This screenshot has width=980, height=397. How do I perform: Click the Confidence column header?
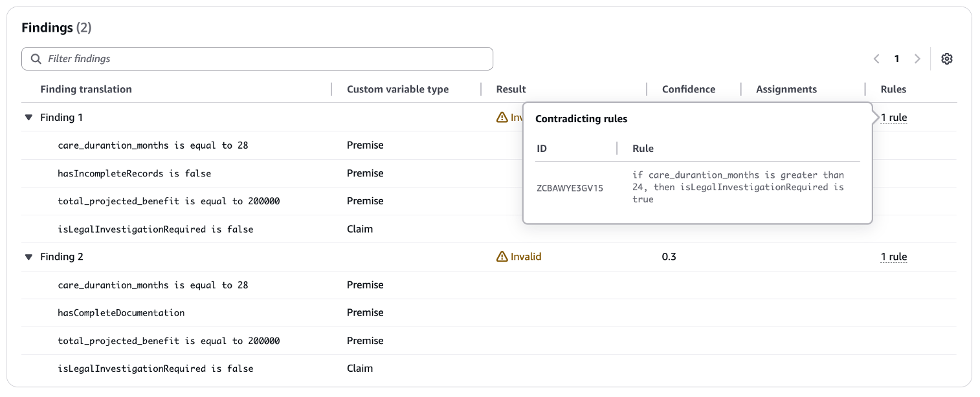pyautogui.click(x=688, y=89)
